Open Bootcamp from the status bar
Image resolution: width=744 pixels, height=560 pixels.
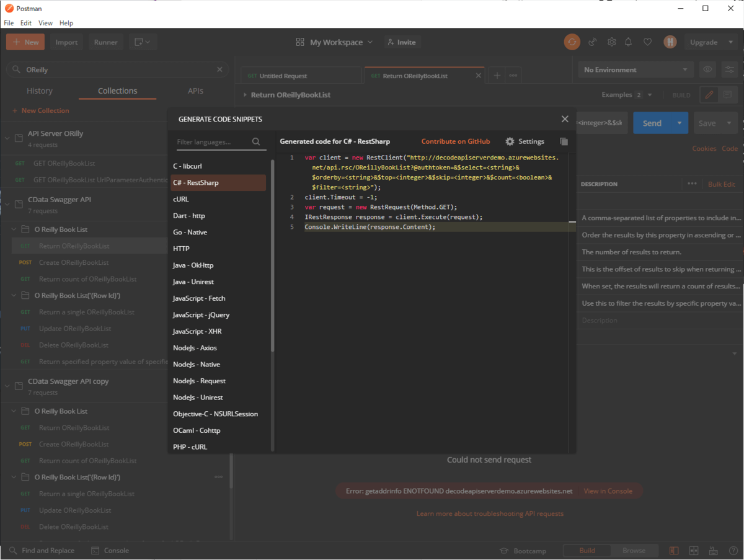(524, 551)
